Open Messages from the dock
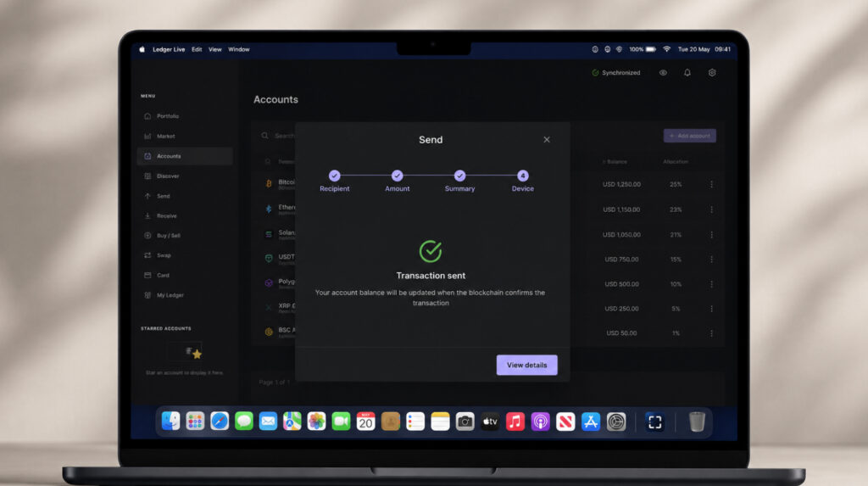Viewport: 868px width, 486px height. [x=243, y=422]
